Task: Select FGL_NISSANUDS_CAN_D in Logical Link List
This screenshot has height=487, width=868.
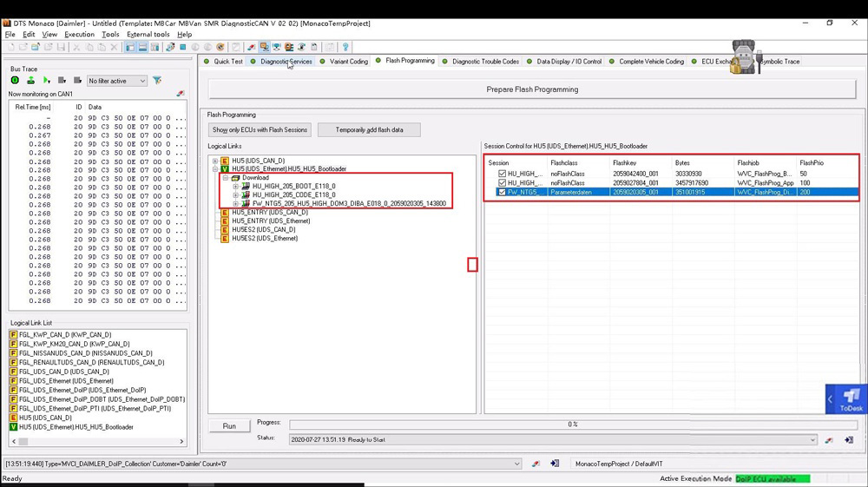Action: [x=85, y=353]
